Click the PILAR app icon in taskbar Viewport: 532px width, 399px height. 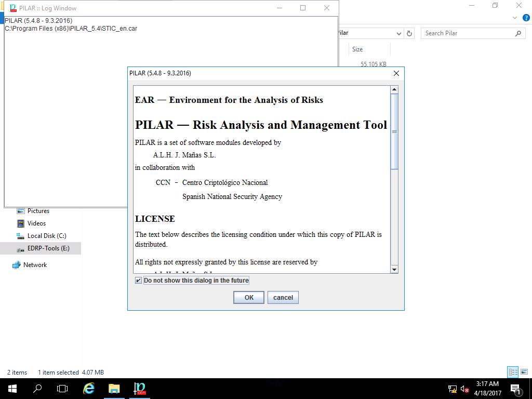(x=139, y=389)
